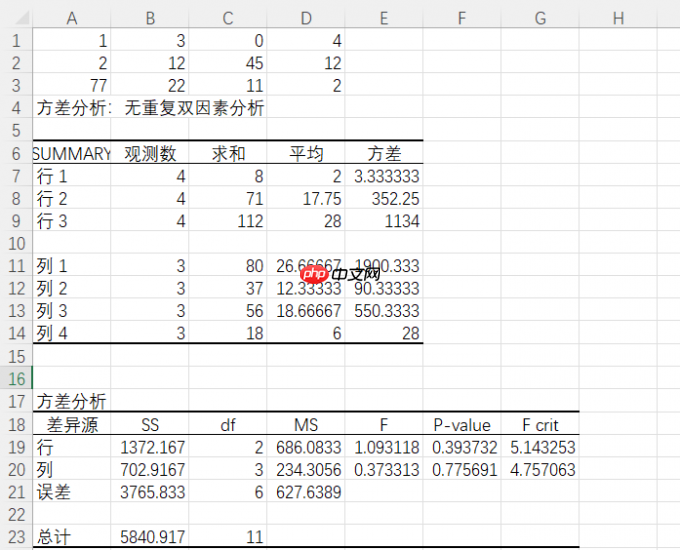Click cell with value 686.0833
Image resolution: width=680 pixels, height=550 pixels.
click(x=306, y=447)
